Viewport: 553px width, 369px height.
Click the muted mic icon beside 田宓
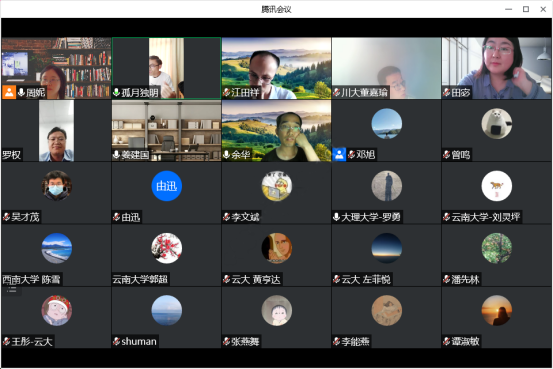[x=447, y=93]
